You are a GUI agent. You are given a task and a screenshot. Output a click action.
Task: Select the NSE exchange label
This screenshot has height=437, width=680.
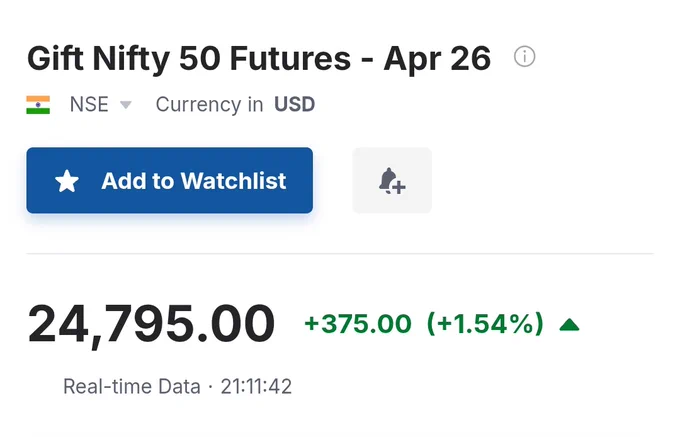pyautogui.click(x=89, y=104)
